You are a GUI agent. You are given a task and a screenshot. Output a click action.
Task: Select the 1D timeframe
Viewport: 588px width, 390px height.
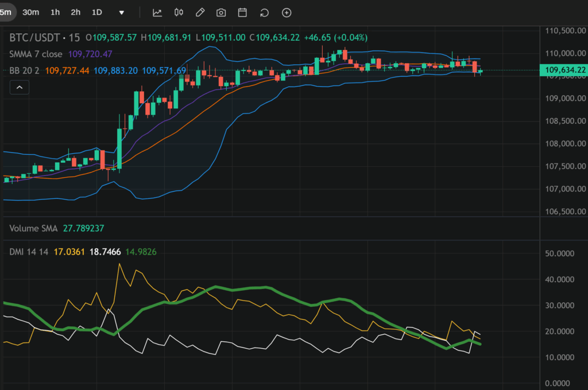[97, 13]
